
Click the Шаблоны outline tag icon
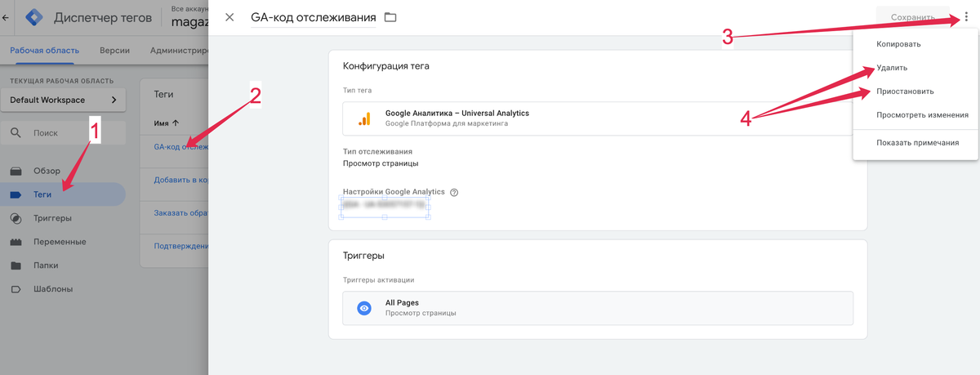click(x=16, y=289)
